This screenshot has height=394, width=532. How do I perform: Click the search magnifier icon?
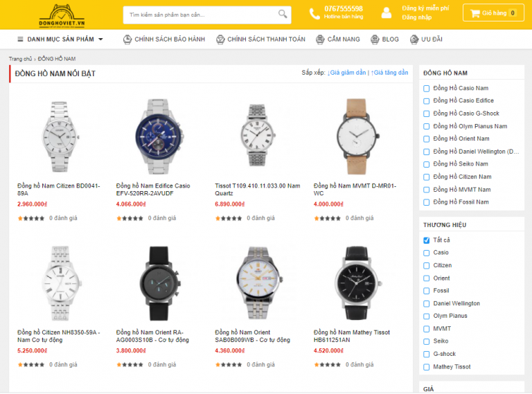click(283, 14)
